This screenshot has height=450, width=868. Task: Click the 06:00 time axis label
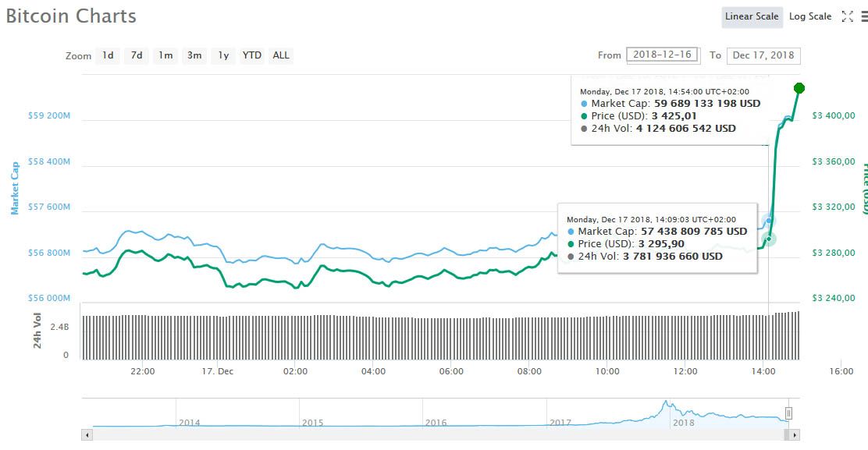tap(451, 371)
